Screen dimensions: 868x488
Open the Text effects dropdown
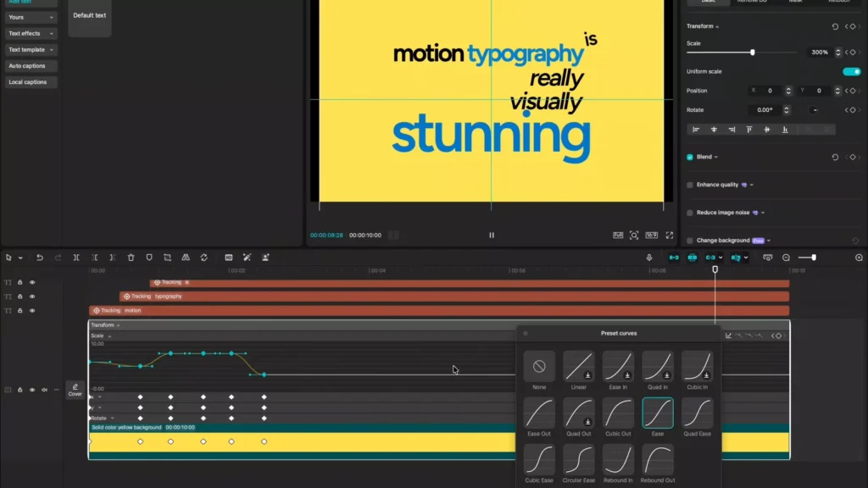31,34
